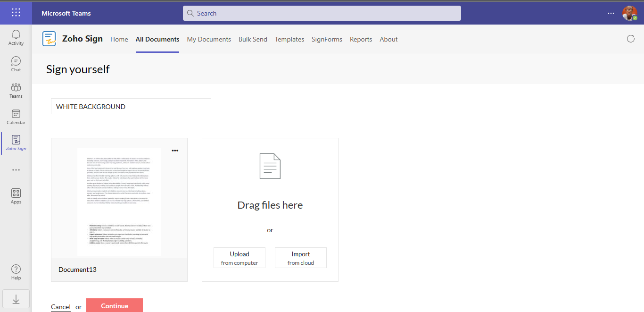Open SignForms tab
Viewport: 644px width, 312px height.
(327, 39)
